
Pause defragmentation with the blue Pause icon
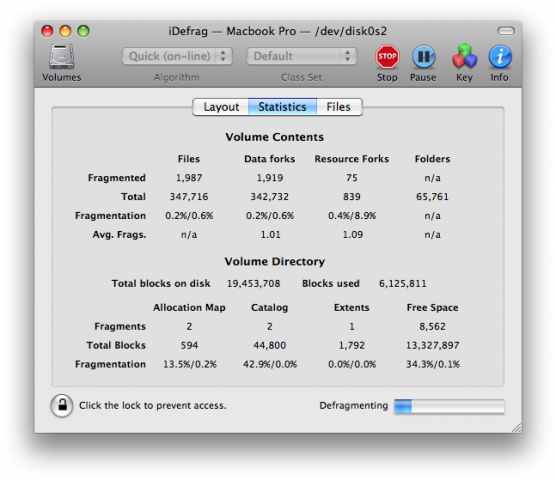click(424, 57)
